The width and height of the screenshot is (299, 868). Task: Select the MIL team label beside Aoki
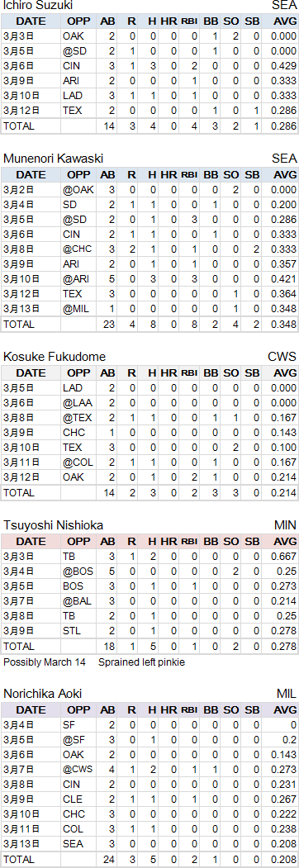click(x=287, y=694)
